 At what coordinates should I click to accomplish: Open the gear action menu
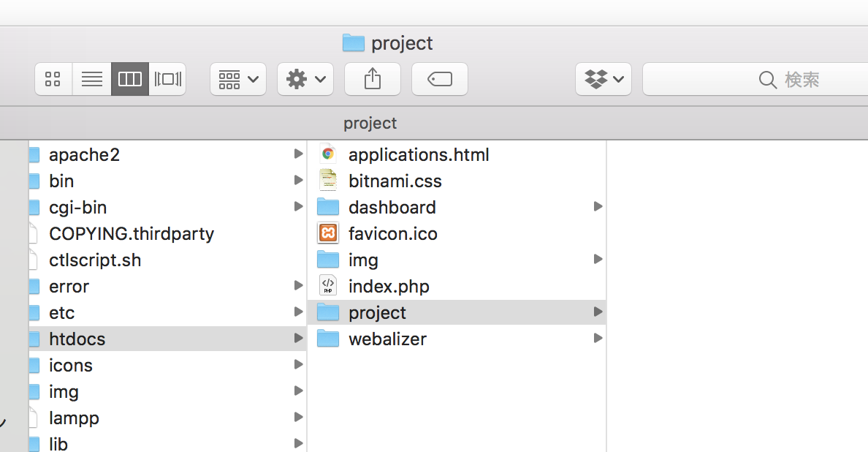coord(305,79)
